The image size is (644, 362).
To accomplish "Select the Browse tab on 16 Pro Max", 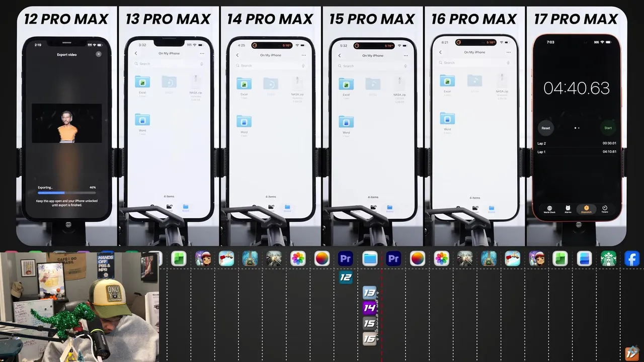I will pos(491,208).
